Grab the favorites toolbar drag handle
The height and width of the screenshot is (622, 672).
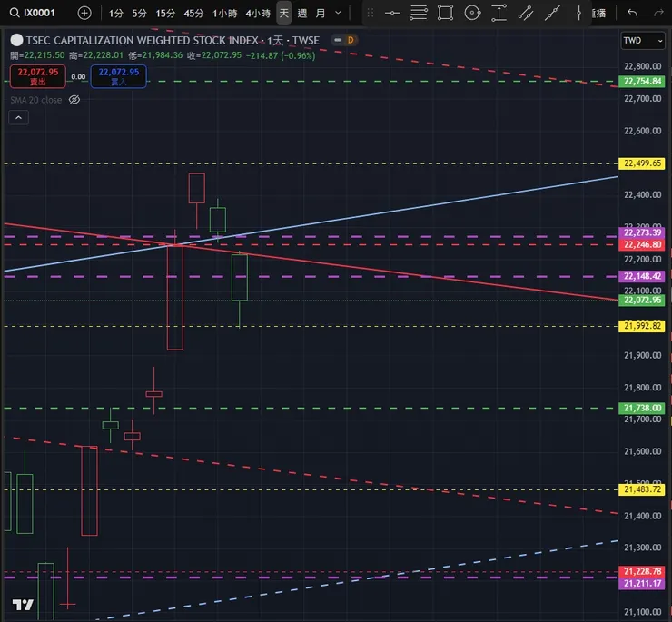tap(371, 14)
